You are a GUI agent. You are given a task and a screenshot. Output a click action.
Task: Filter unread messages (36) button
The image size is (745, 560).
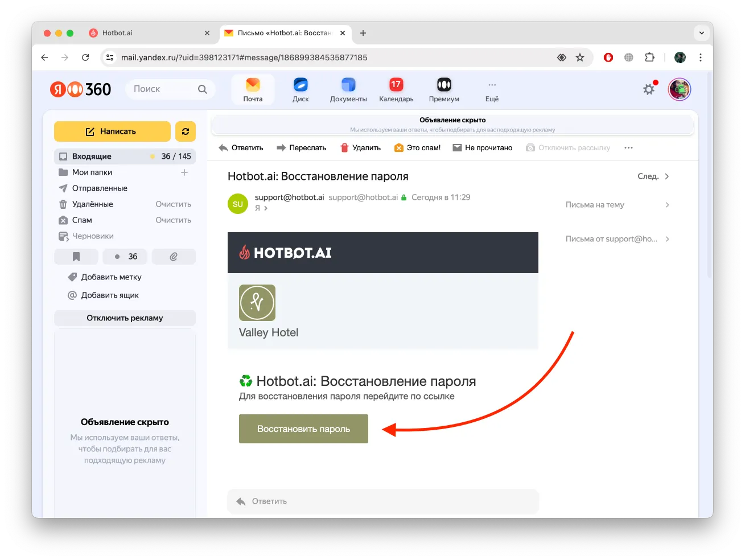125,257
